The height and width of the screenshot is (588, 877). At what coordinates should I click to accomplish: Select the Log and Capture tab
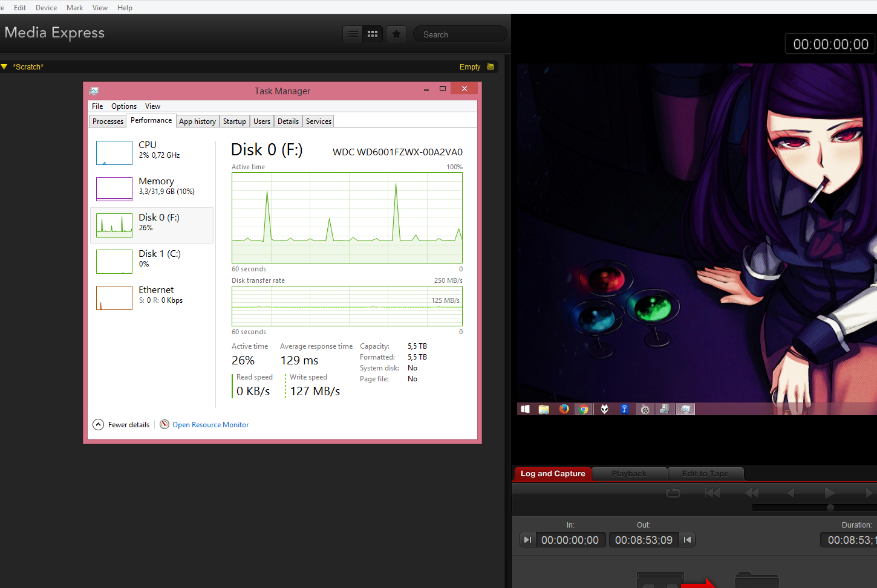pos(553,474)
